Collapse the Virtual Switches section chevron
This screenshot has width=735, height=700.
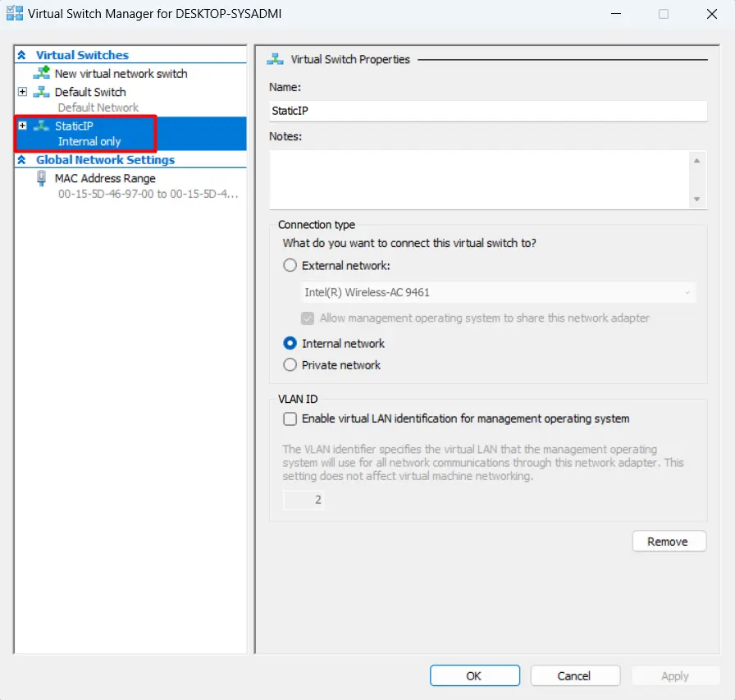point(22,55)
